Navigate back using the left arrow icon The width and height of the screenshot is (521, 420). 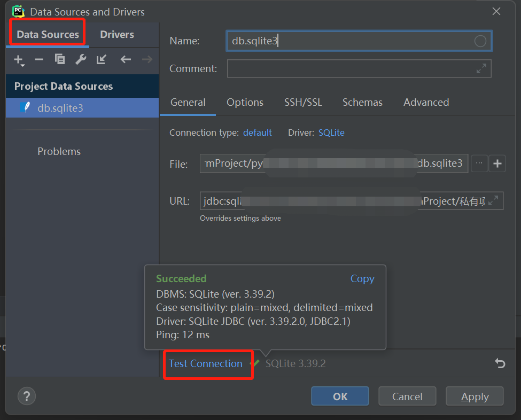(125, 60)
